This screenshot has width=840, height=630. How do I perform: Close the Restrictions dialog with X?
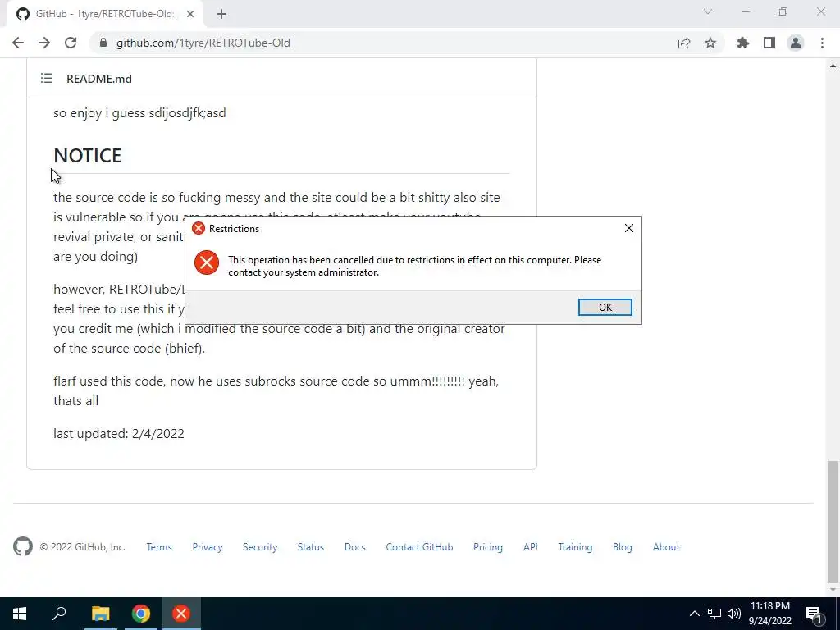point(629,228)
